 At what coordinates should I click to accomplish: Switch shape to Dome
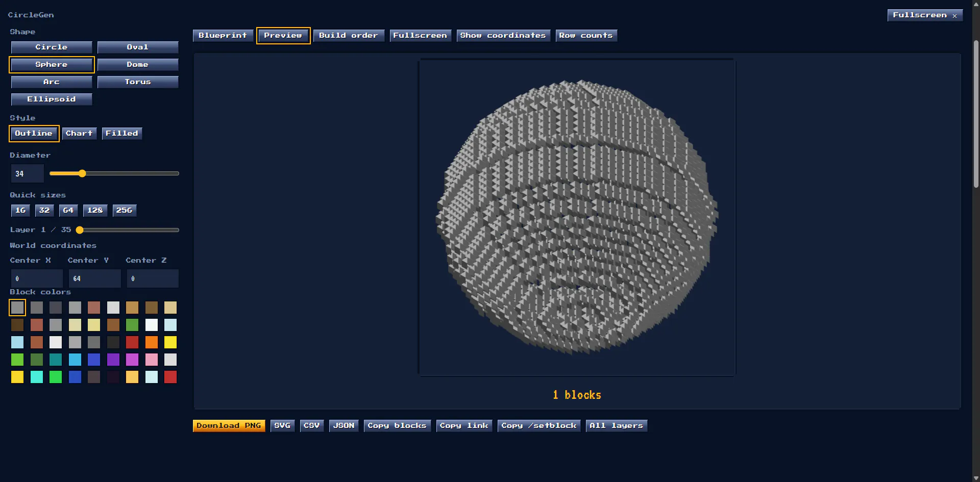[x=138, y=64]
